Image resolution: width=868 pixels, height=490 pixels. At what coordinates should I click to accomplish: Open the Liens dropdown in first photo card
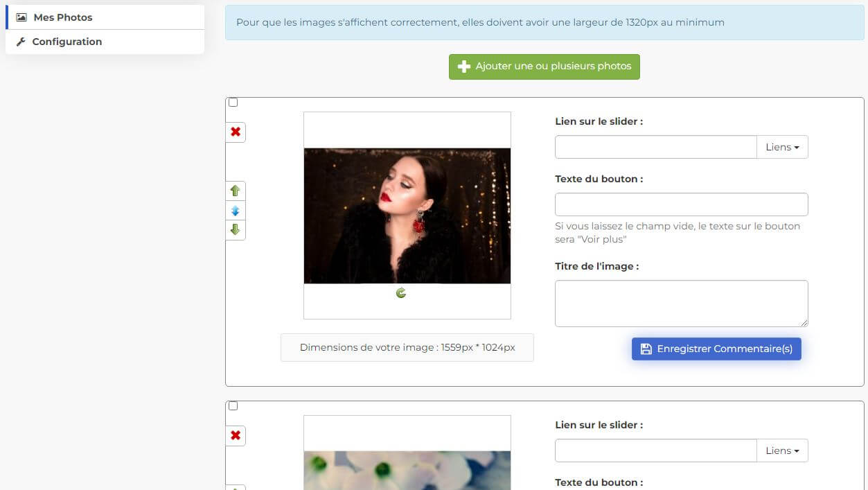click(782, 147)
